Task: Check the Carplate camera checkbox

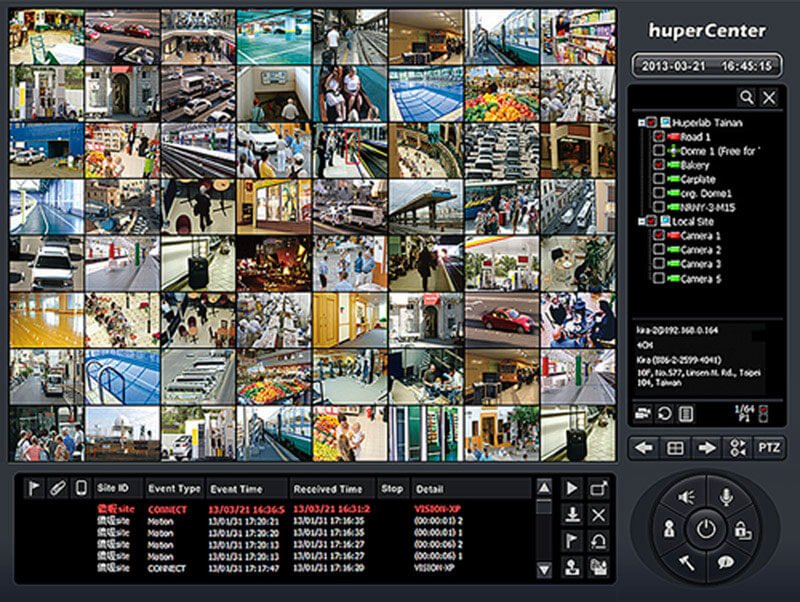Action: coord(659,178)
